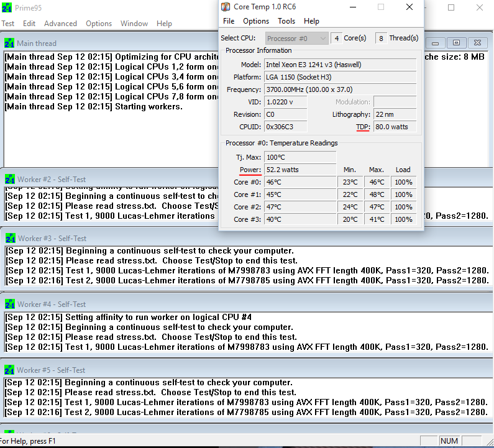Open Core Temp's Options menu
The height and width of the screenshot is (448, 494).
(256, 21)
